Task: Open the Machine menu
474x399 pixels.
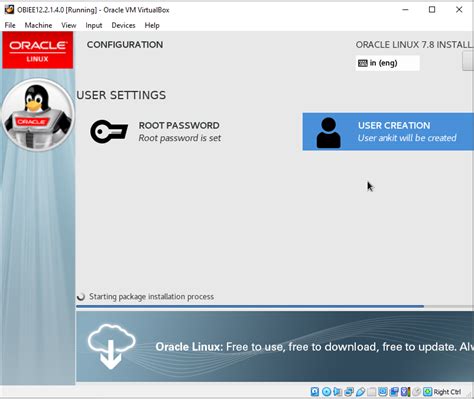Action: click(x=38, y=25)
